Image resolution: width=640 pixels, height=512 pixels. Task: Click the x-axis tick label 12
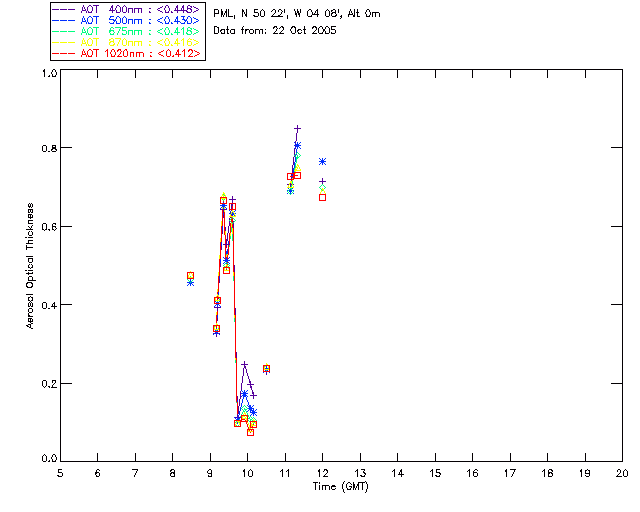322,473
